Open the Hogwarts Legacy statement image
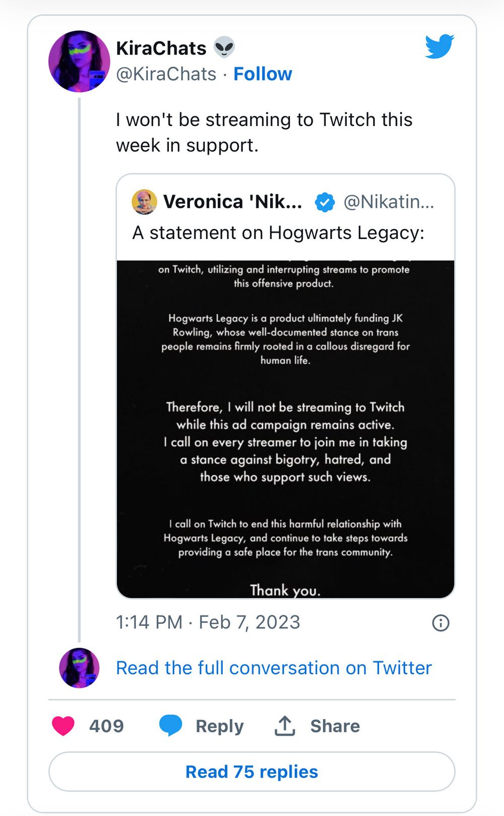504x816 pixels. tap(285, 429)
